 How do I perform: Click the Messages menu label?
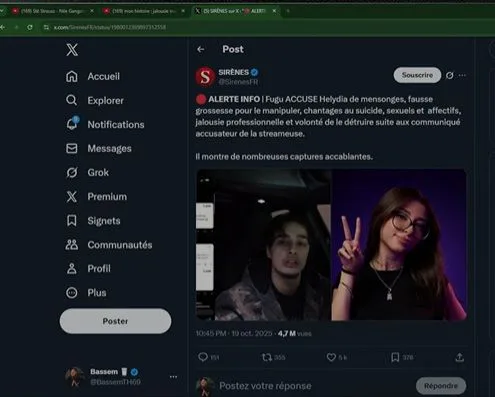[110, 148]
